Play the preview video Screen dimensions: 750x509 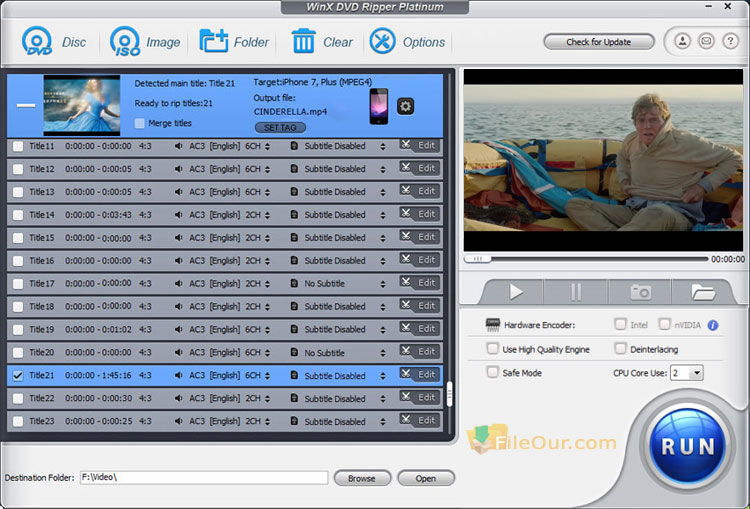click(515, 292)
